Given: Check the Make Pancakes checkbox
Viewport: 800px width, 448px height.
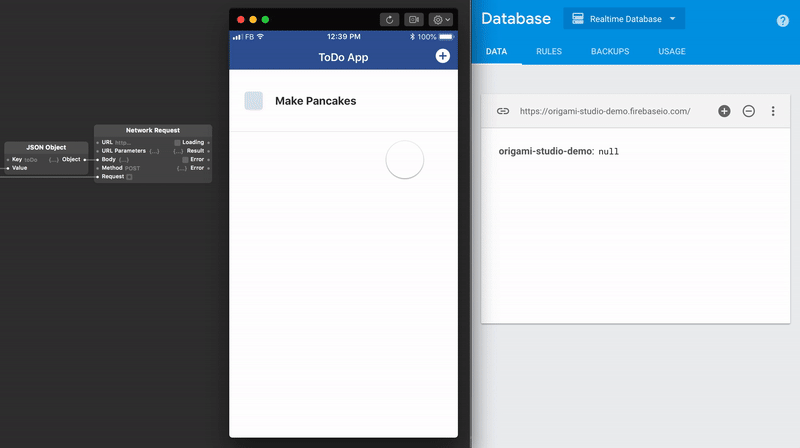Looking at the screenshot, I should click(x=254, y=101).
